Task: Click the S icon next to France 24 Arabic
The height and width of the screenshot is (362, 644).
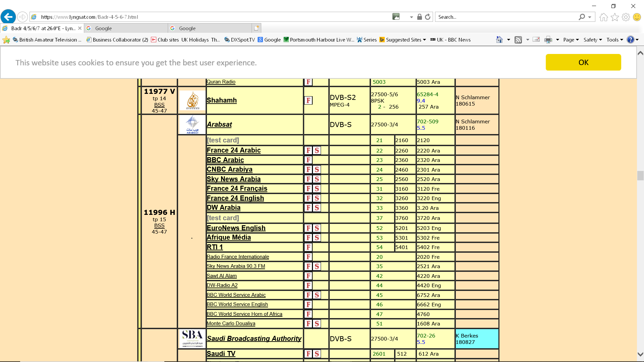Action: [317, 150]
